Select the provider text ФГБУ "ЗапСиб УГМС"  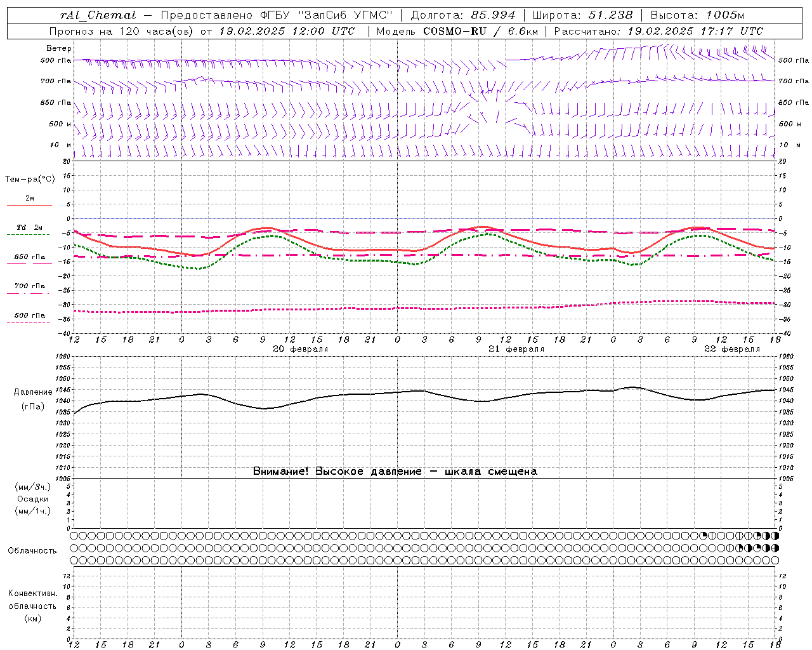[x=326, y=15]
